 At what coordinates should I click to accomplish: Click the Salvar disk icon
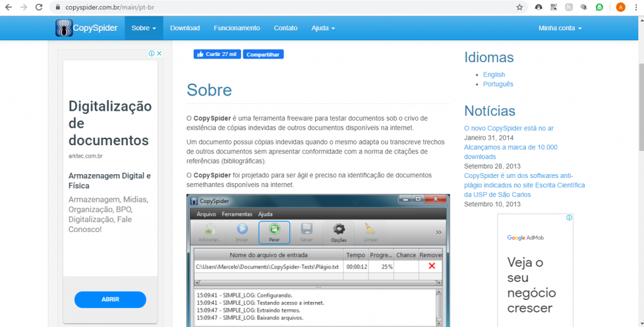pyautogui.click(x=306, y=233)
